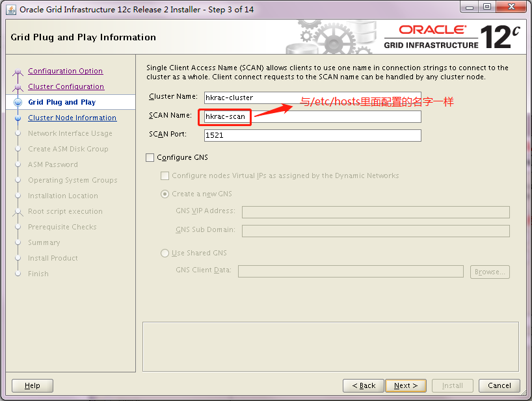Click the Help button
The image size is (532, 401).
pos(32,385)
